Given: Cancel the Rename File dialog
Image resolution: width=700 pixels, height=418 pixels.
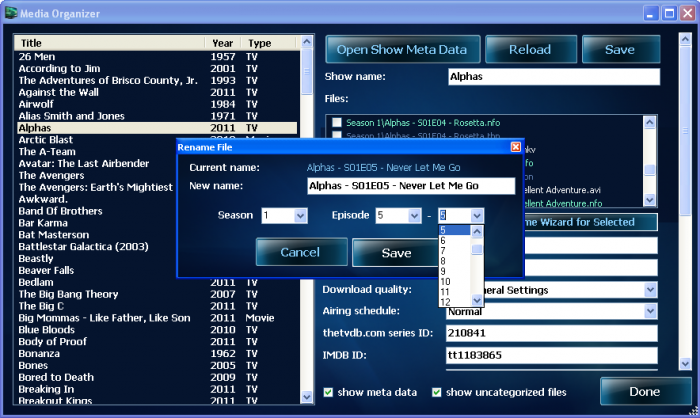Looking at the screenshot, I should pos(301,252).
